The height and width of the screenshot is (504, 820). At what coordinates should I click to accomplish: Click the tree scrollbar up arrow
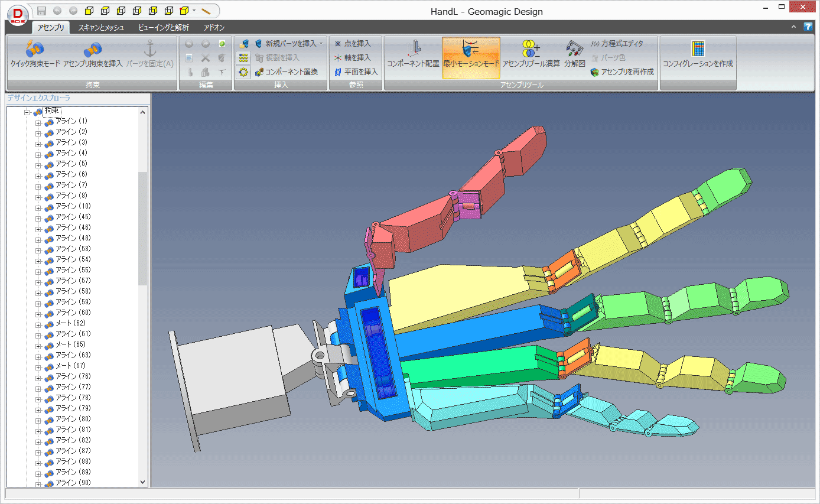[142, 112]
